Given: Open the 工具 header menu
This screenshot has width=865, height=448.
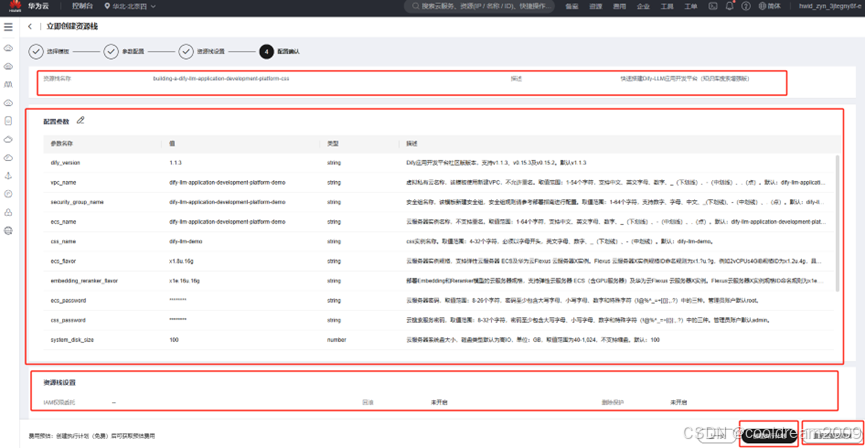Looking at the screenshot, I should (x=667, y=7).
